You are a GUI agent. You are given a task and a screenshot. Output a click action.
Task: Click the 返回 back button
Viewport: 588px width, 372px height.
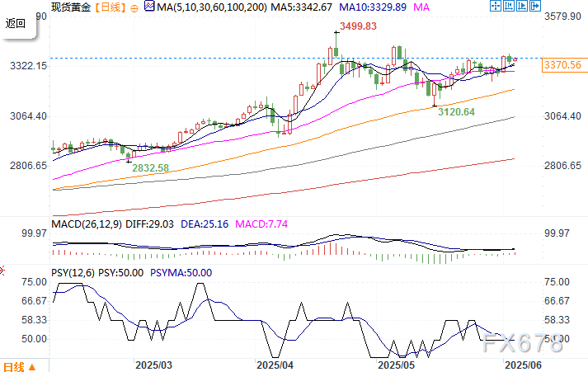pyautogui.click(x=16, y=23)
